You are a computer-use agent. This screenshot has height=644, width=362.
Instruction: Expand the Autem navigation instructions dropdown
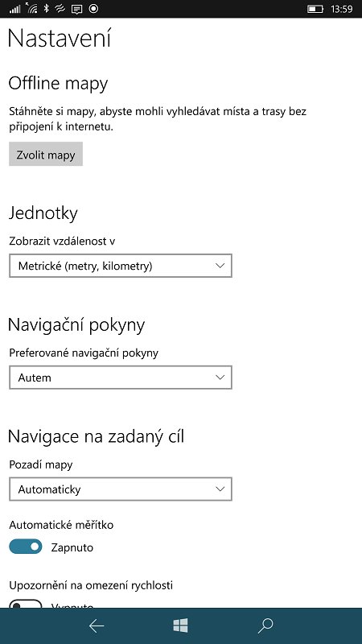click(121, 378)
